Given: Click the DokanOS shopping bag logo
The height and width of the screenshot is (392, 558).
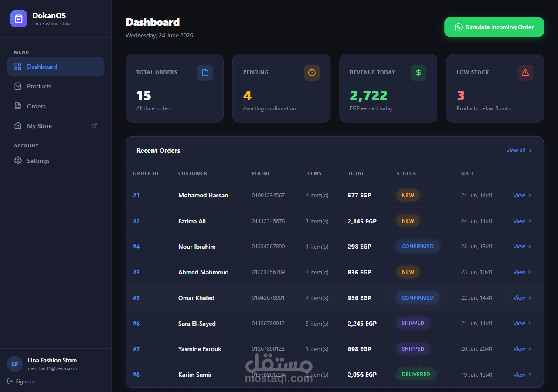Looking at the screenshot, I should [x=19, y=19].
